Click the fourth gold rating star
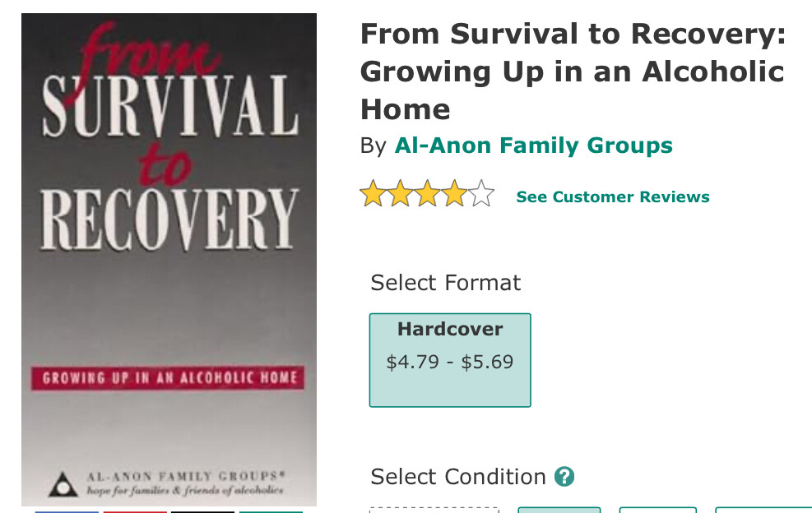 pyautogui.click(x=454, y=195)
